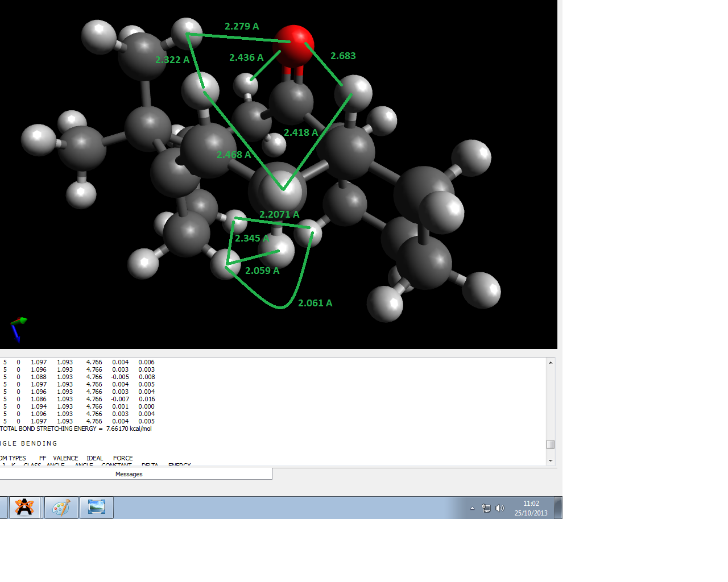Click the XYZ axes indicator
Viewport: 728px width, 582px height.
tap(18, 329)
